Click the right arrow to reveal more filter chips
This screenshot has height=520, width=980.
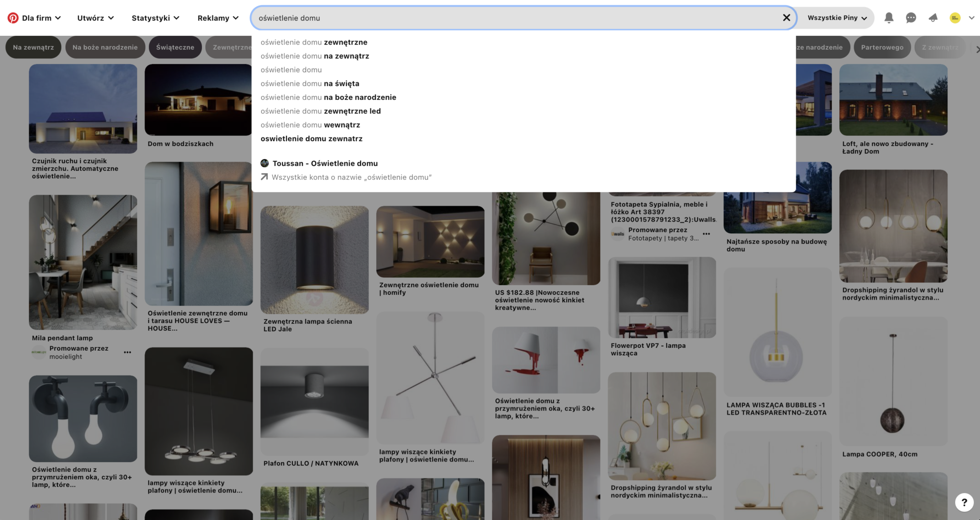(977, 49)
